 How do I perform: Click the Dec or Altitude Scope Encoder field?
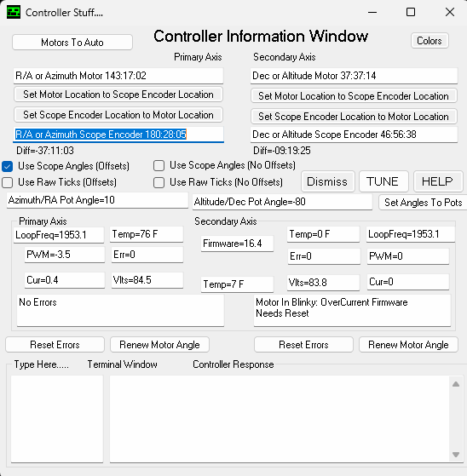point(354,135)
